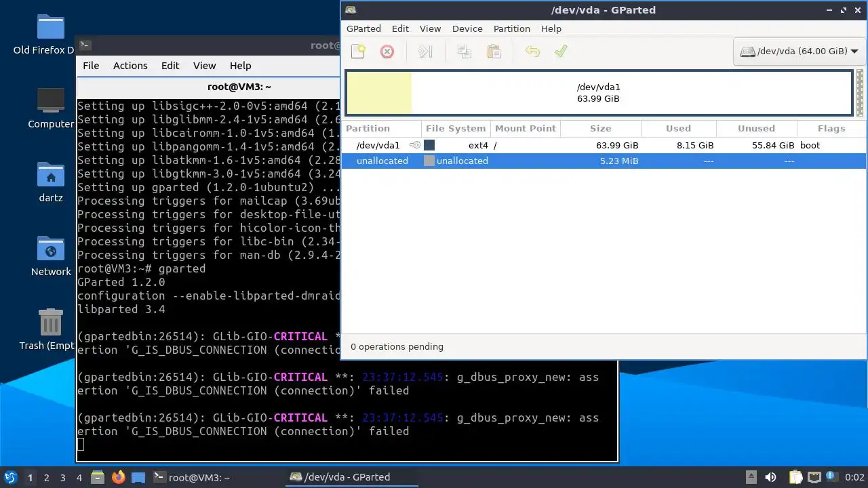Viewport: 868px width, 488px height.
Task: Launch Firefox from the taskbar
Action: click(x=119, y=477)
